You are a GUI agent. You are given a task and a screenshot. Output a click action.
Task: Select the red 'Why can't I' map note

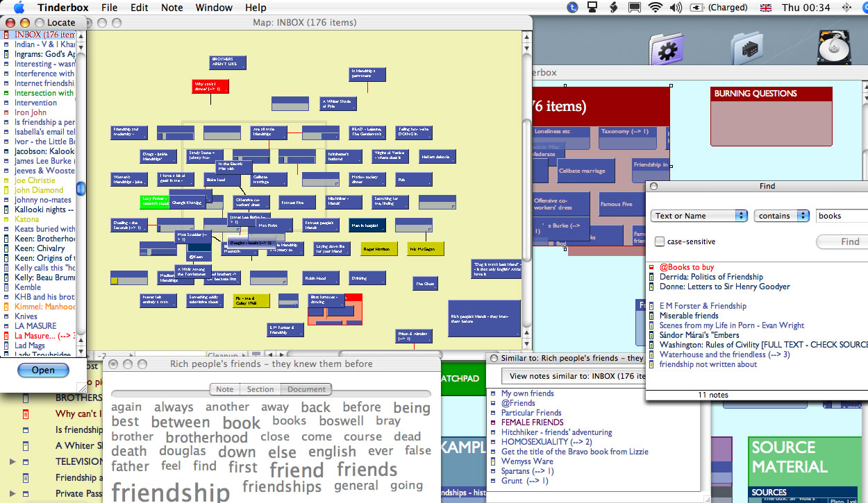[210, 87]
